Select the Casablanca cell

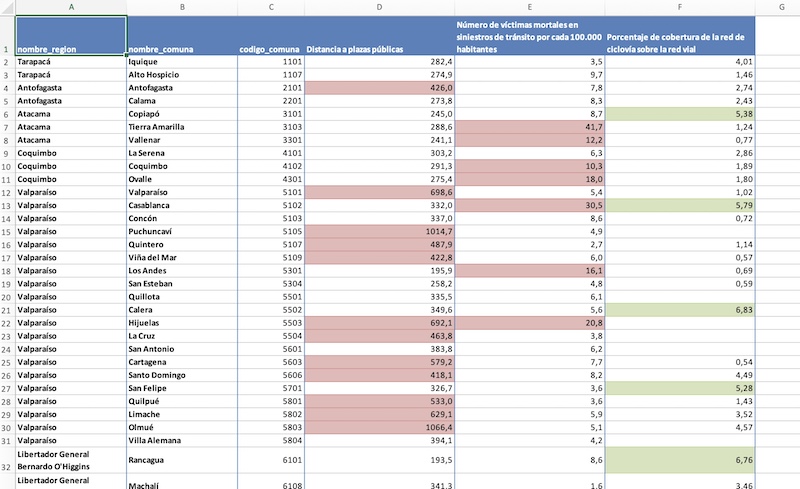[x=182, y=205]
